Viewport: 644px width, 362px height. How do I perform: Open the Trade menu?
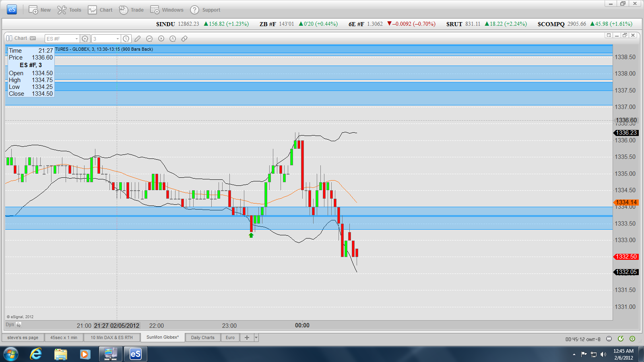[x=131, y=10]
